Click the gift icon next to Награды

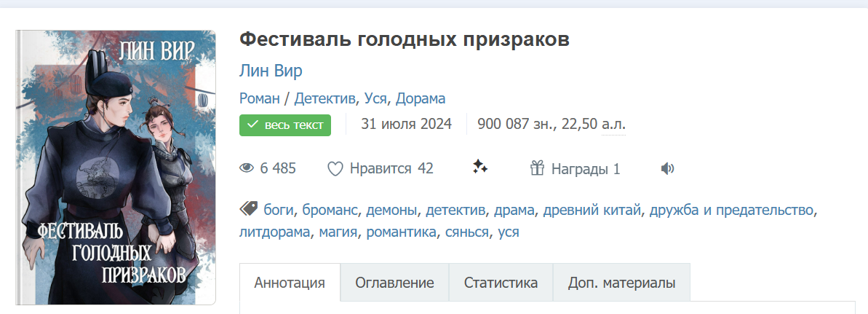point(537,169)
